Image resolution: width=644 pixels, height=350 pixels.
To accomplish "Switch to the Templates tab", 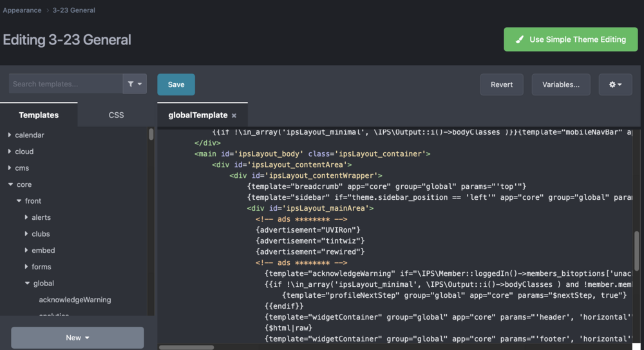I will pos(39,115).
